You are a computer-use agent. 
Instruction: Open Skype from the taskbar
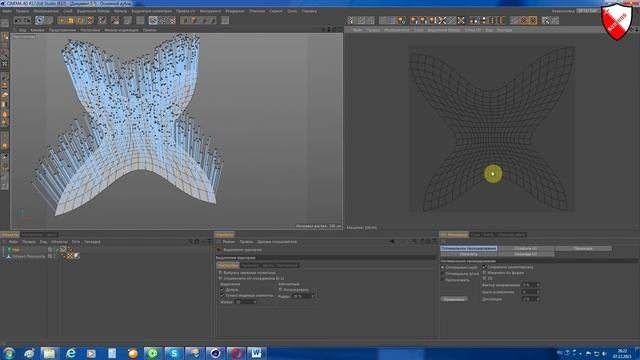pyautogui.click(x=174, y=353)
